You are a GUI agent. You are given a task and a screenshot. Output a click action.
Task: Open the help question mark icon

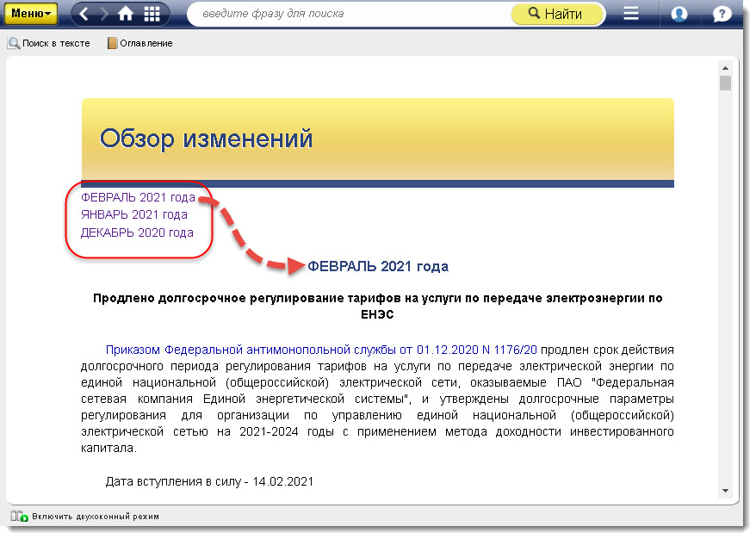tap(722, 14)
